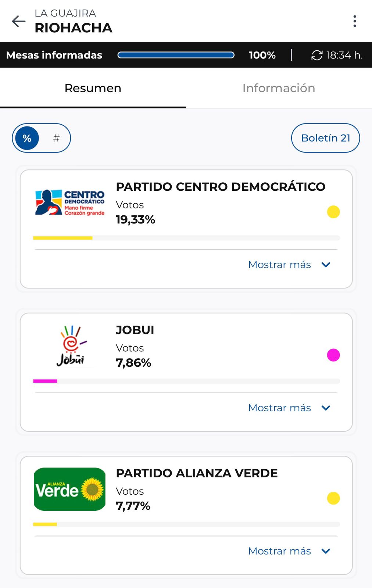Image resolution: width=372 pixels, height=588 pixels.
Task: Open the Boletín 21 button
Action: click(325, 138)
